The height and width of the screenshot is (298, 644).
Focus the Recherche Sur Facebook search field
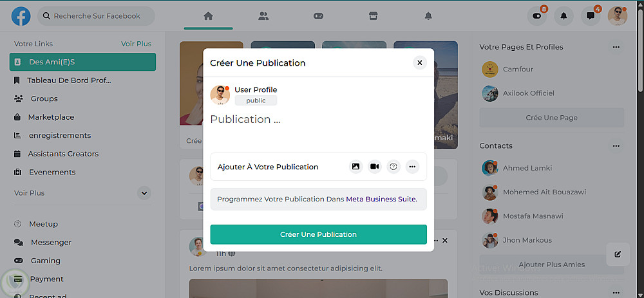coord(96,16)
